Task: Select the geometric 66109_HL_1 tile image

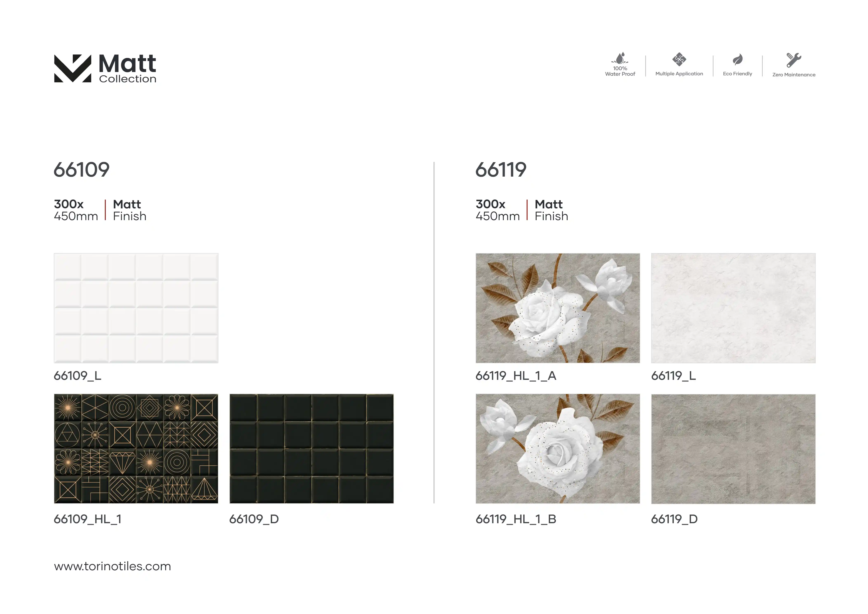Action: (x=136, y=449)
